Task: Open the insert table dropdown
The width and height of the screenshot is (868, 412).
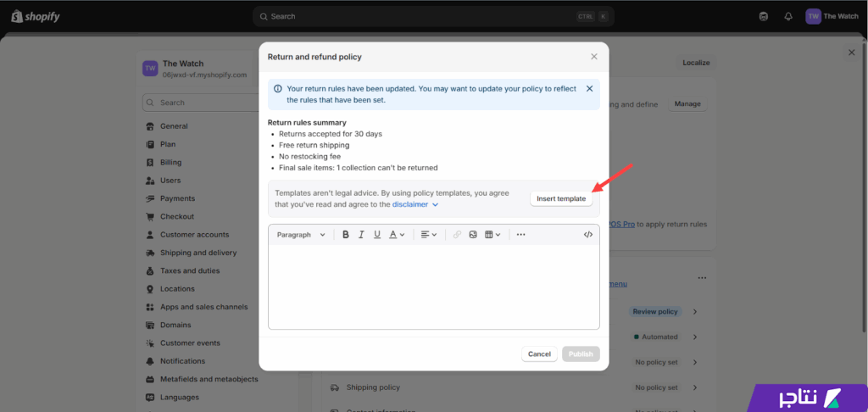Action: click(x=492, y=235)
